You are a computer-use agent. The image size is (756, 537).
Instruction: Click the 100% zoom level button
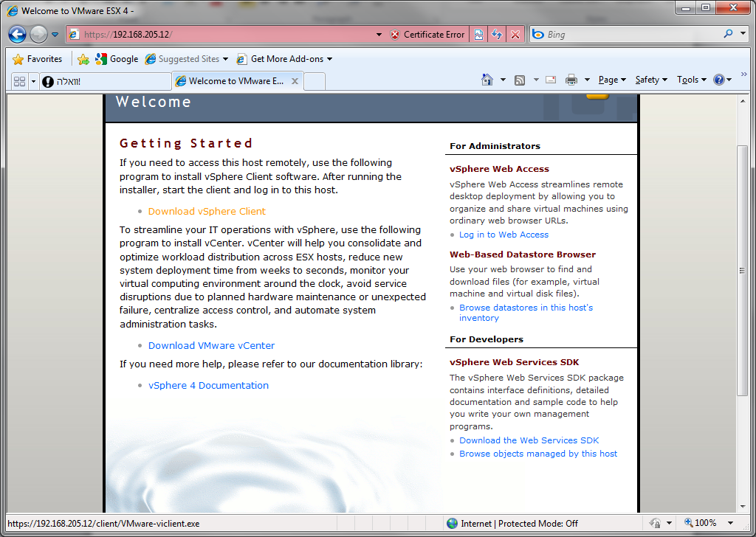(701, 523)
